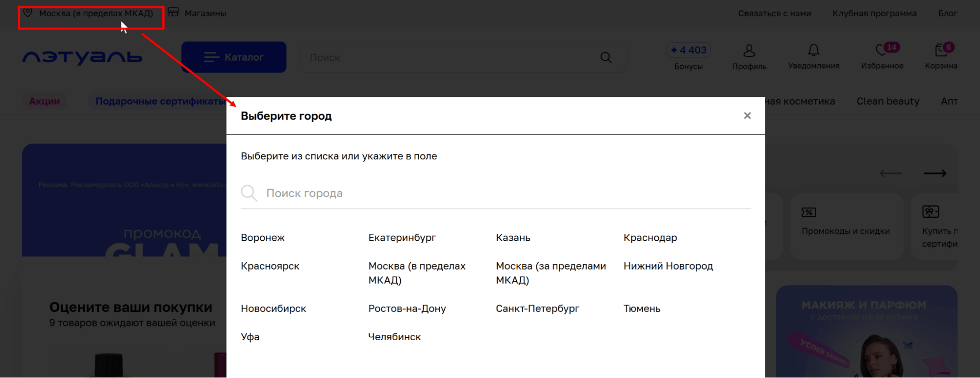
Task: Select Тюмень city
Action: tap(642, 309)
